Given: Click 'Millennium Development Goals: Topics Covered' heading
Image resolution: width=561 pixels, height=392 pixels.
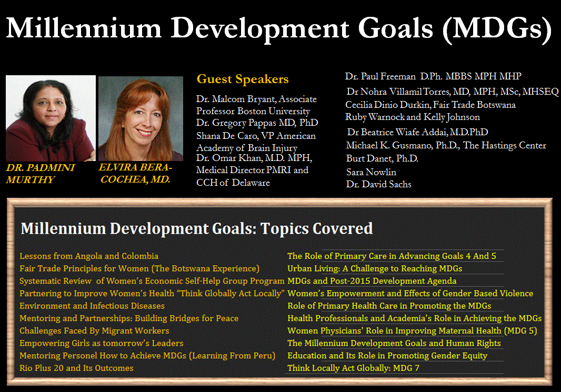Looking at the screenshot, I should pyautogui.click(x=197, y=228).
